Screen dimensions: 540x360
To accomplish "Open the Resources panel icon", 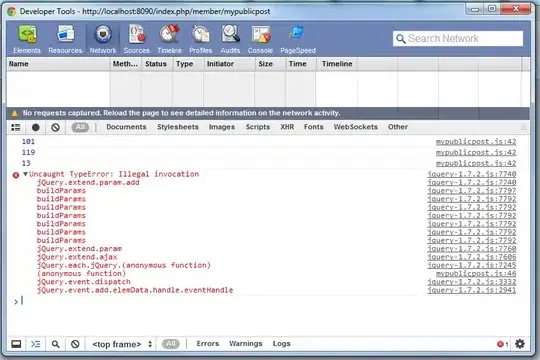I will click(65, 35).
